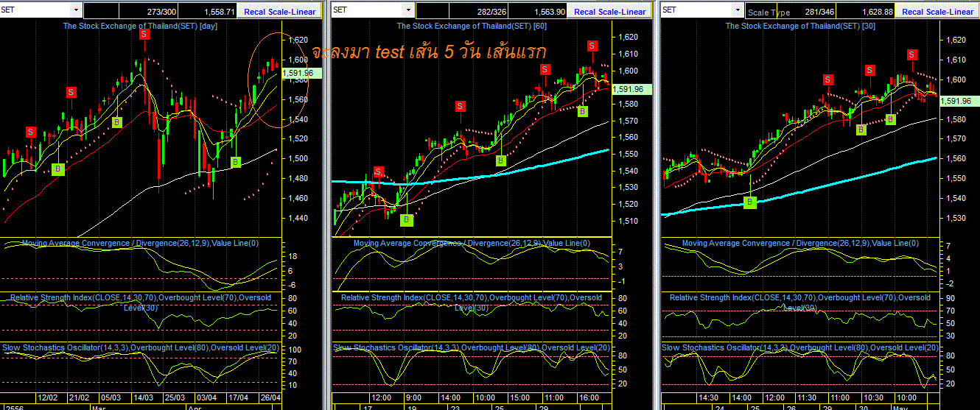Click Recal Scale-Linear in the 30-minute chart
Screen dimensions: 980x410
(x=937, y=11)
